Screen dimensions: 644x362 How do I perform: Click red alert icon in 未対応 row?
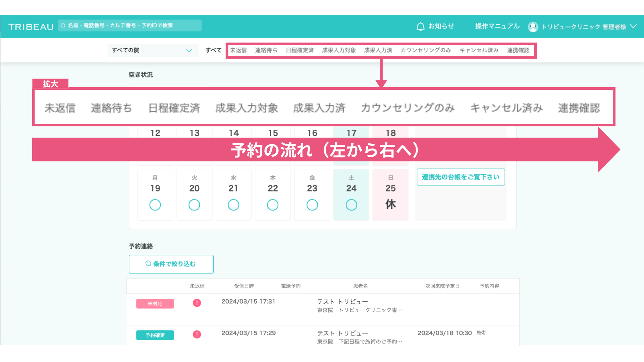tap(197, 303)
